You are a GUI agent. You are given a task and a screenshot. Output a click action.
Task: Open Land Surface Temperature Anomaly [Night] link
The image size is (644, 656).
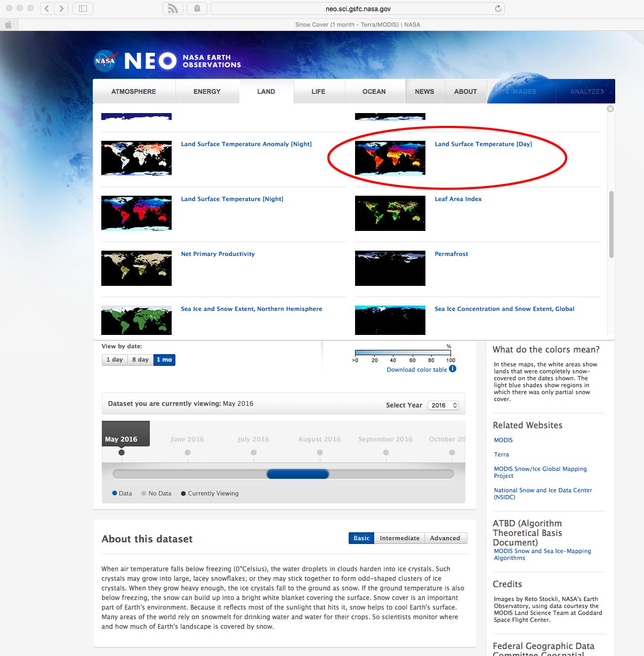(x=246, y=144)
